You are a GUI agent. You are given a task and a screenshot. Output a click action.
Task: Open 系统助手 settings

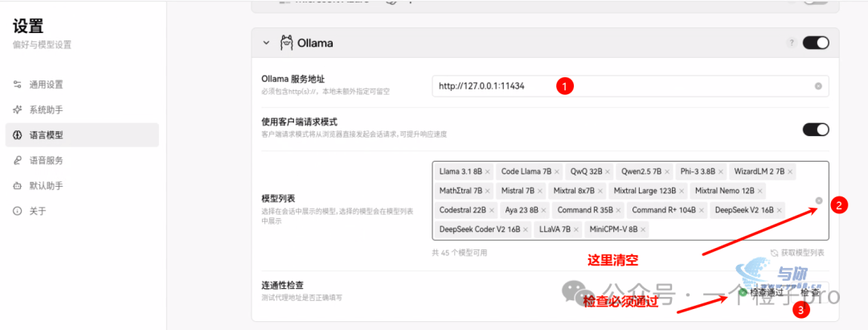point(82,109)
